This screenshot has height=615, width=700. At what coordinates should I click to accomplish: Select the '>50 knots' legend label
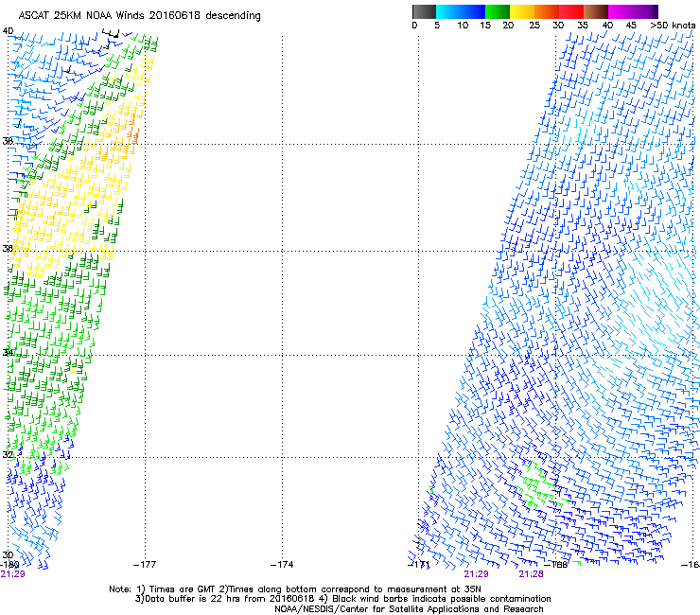[x=673, y=26]
